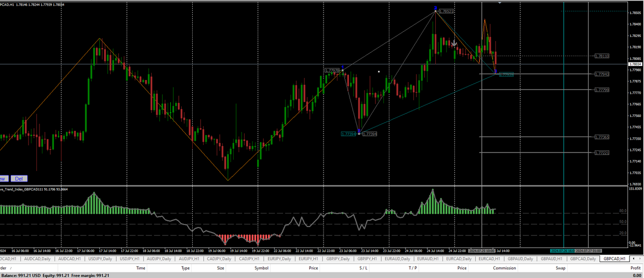Select the 1.77943 price level label
The height and width of the screenshot is (278, 644).
tap(602, 74)
